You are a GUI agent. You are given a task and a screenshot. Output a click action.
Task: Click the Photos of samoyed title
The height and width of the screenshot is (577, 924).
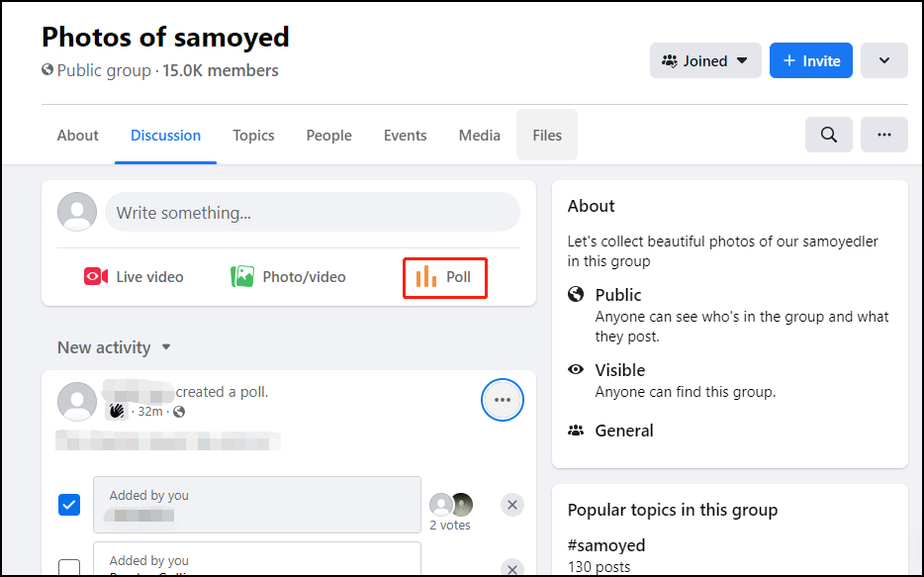[165, 37]
